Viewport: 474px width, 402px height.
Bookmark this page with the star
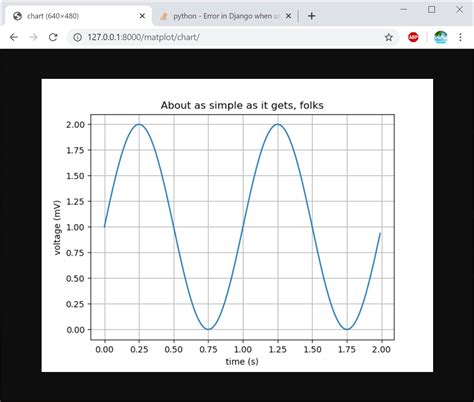tap(388, 37)
